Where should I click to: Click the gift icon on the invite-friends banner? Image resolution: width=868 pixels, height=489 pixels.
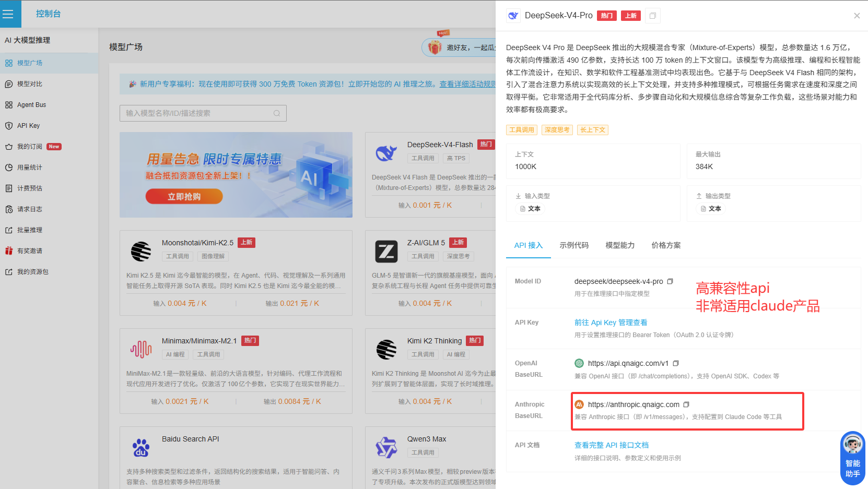point(435,47)
